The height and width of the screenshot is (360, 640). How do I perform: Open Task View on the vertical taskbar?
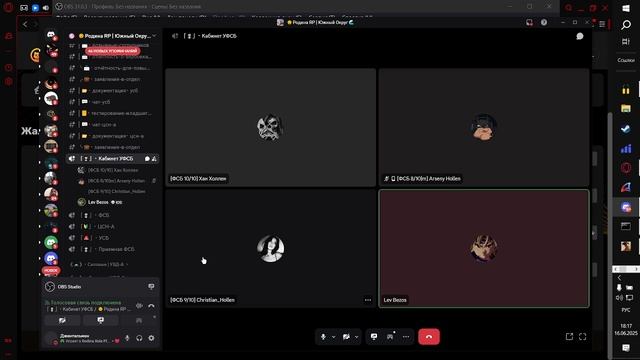(626, 41)
